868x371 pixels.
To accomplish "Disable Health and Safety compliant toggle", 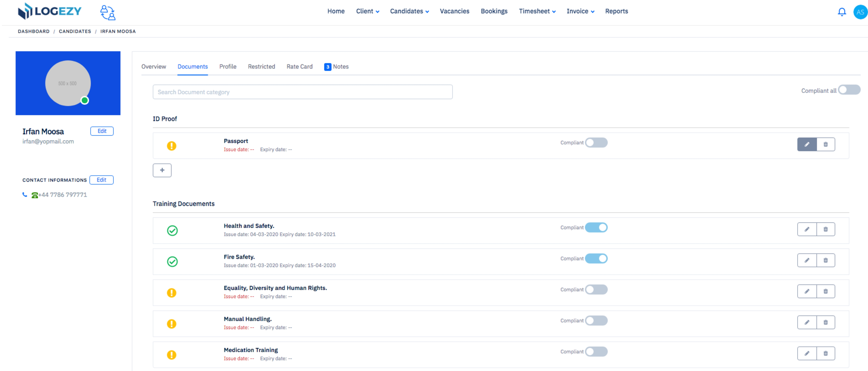I will [596, 228].
